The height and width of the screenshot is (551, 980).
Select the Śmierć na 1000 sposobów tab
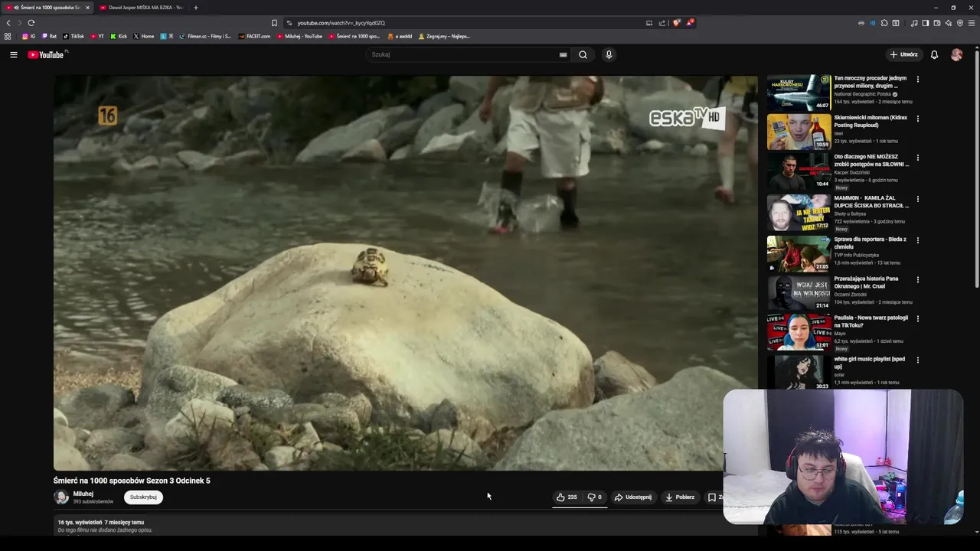[x=47, y=8]
